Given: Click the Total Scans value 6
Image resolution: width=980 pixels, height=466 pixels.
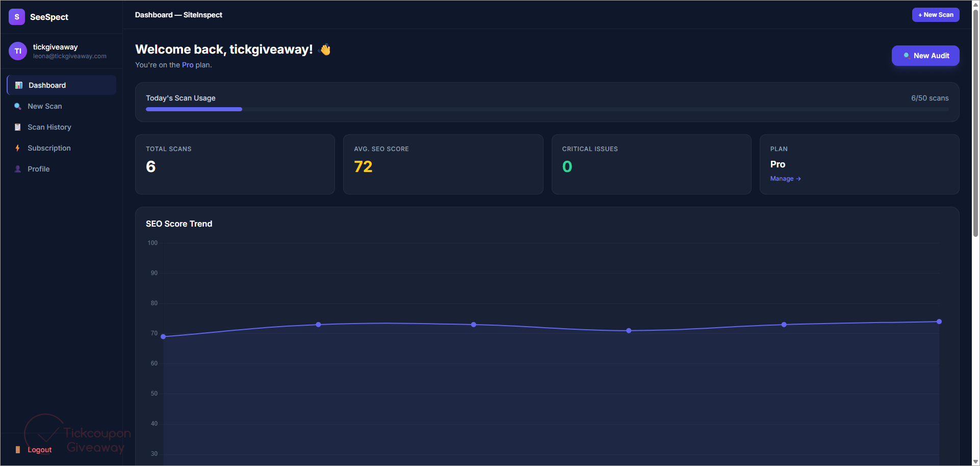Looking at the screenshot, I should (151, 166).
